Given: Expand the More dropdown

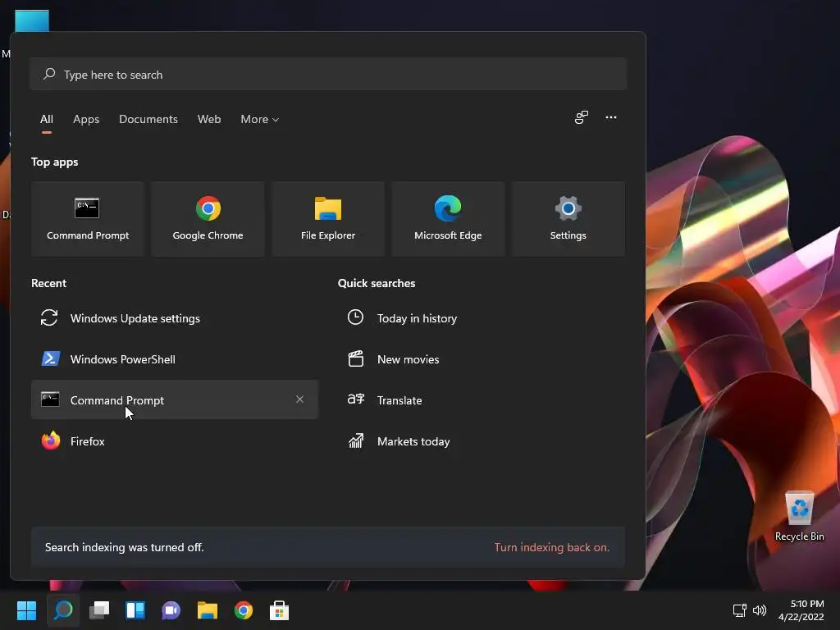Looking at the screenshot, I should 260,119.
